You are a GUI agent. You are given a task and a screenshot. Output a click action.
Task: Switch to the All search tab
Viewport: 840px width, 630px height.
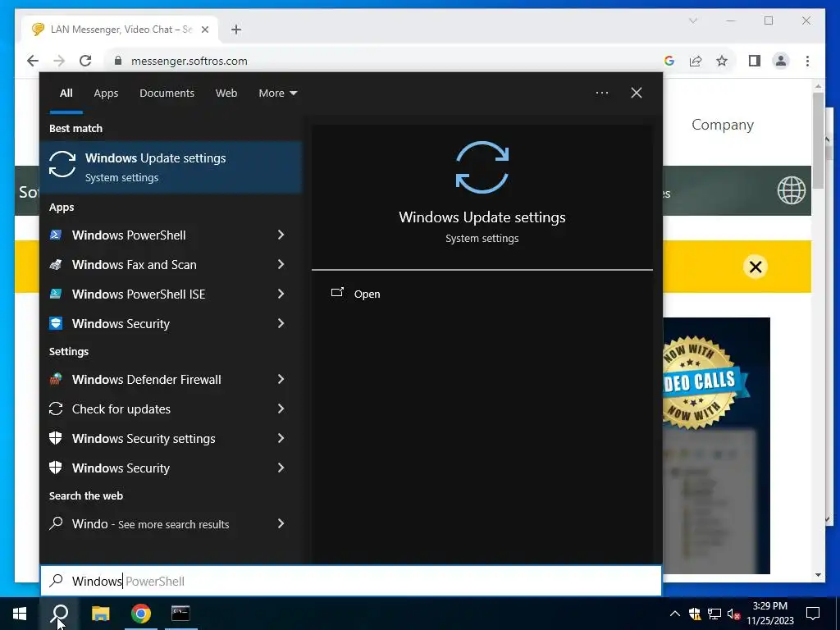click(66, 94)
